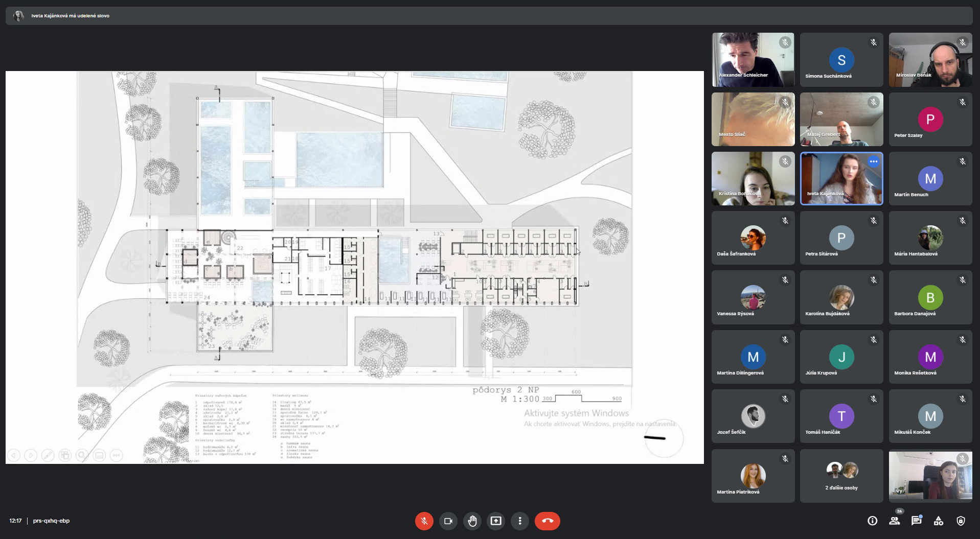Click speaker avatar in top banner

(x=19, y=16)
